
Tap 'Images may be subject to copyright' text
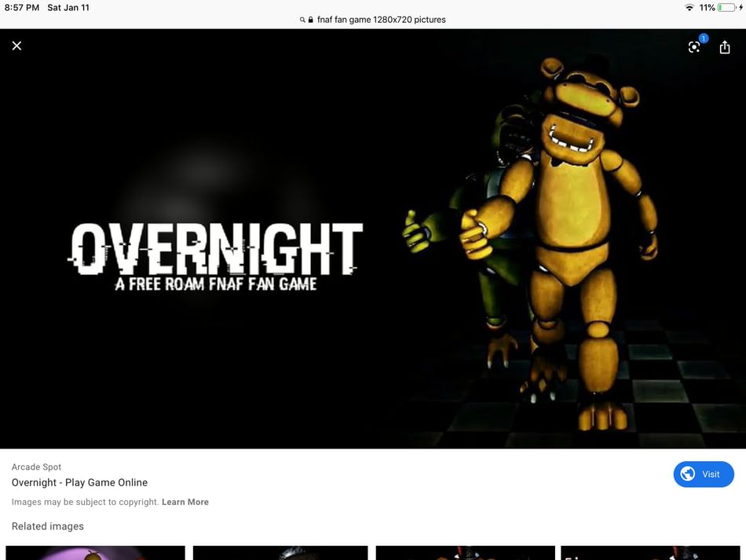[x=85, y=502]
